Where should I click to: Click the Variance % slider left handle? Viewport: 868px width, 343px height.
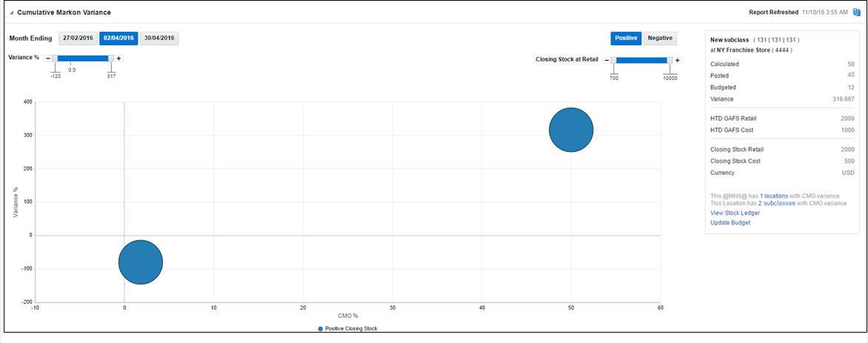(x=55, y=59)
